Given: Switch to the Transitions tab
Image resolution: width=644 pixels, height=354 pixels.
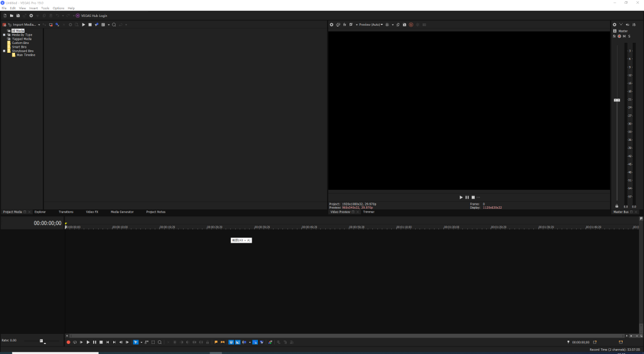Looking at the screenshot, I should click(65, 212).
